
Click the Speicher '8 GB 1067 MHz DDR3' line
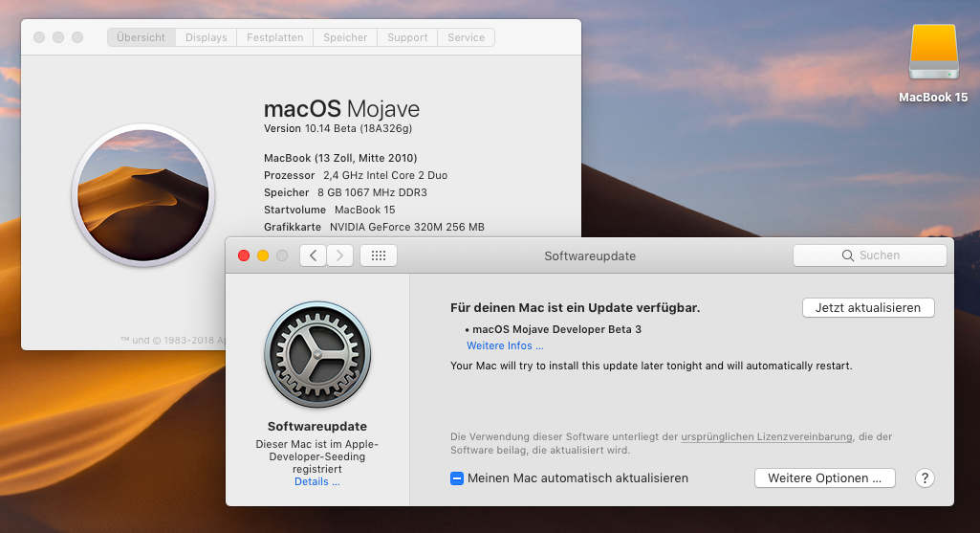point(345,192)
